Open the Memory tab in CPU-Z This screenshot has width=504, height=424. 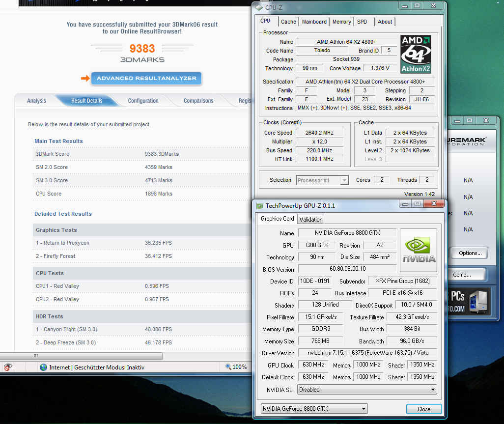(x=342, y=22)
